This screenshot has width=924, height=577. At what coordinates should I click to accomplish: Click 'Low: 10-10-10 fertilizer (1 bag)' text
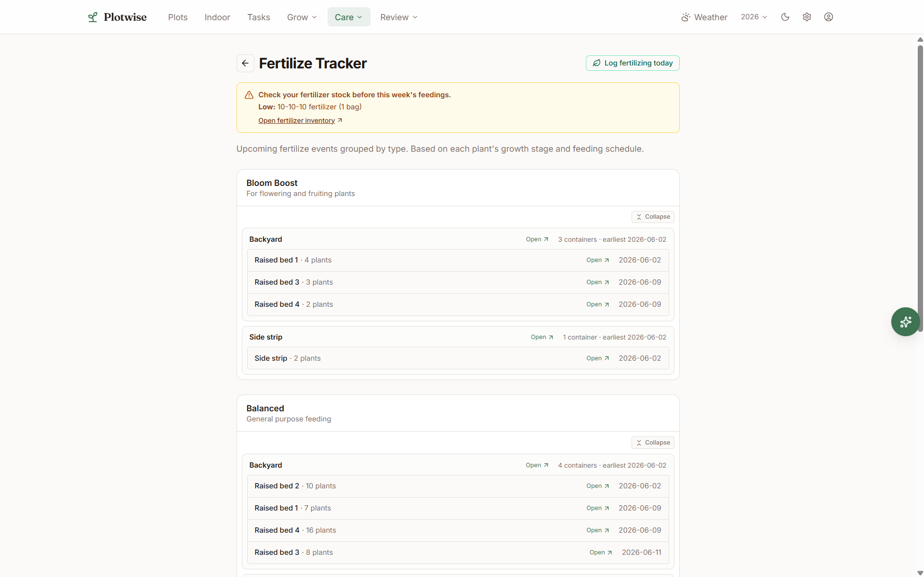pyautogui.click(x=310, y=107)
